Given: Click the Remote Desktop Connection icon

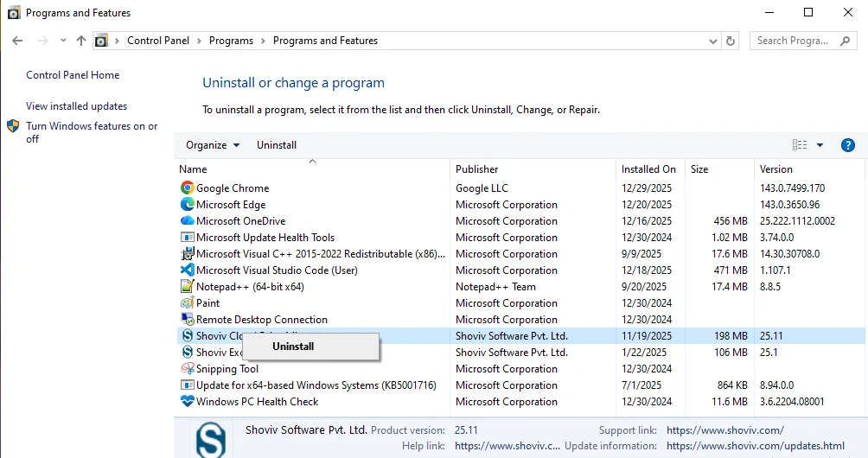Looking at the screenshot, I should click(x=188, y=319).
